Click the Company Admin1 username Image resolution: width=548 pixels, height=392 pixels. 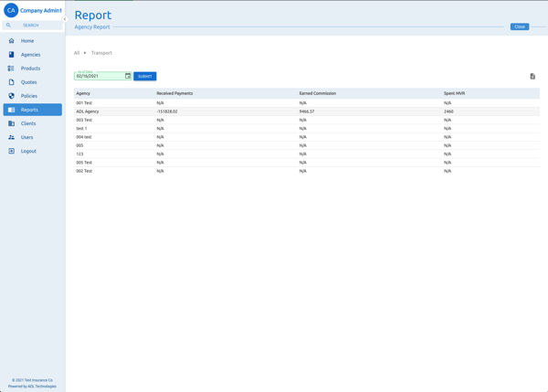coord(41,10)
